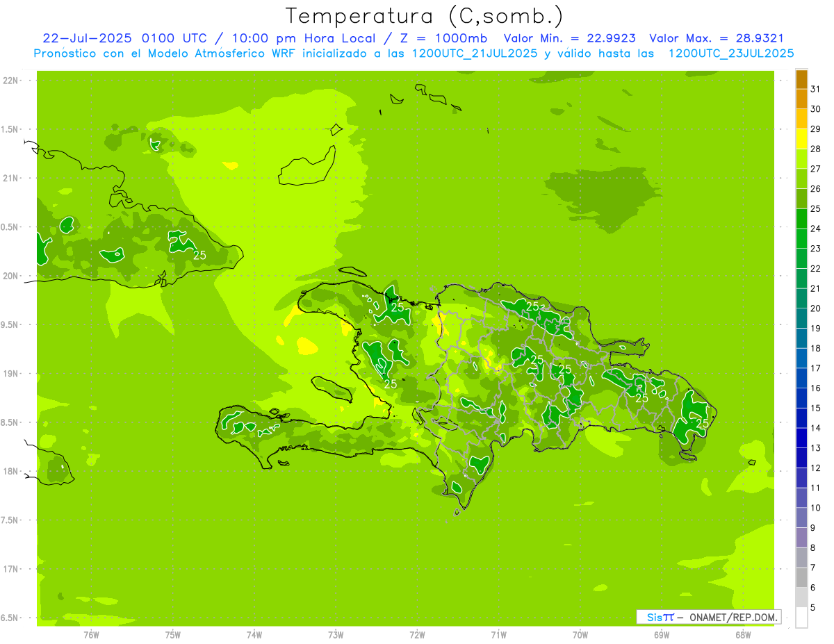
Task: Click the 72W longitude axis label
Action: (x=417, y=635)
